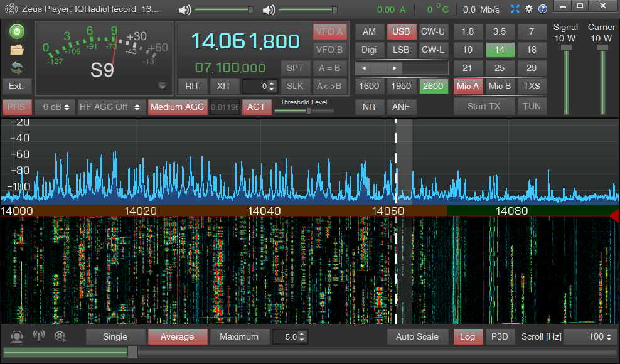Click the Signal power vertical slider
The width and height of the screenshot is (620, 364).
pyautogui.click(x=567, y=78)
